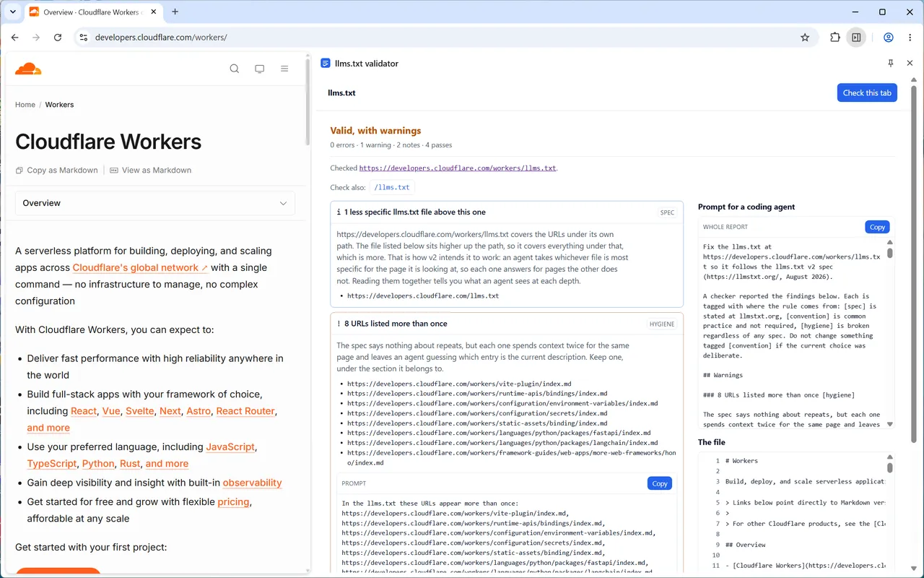Click the Check this tab button
924x578 pixels.
click(x=867, y=92)
